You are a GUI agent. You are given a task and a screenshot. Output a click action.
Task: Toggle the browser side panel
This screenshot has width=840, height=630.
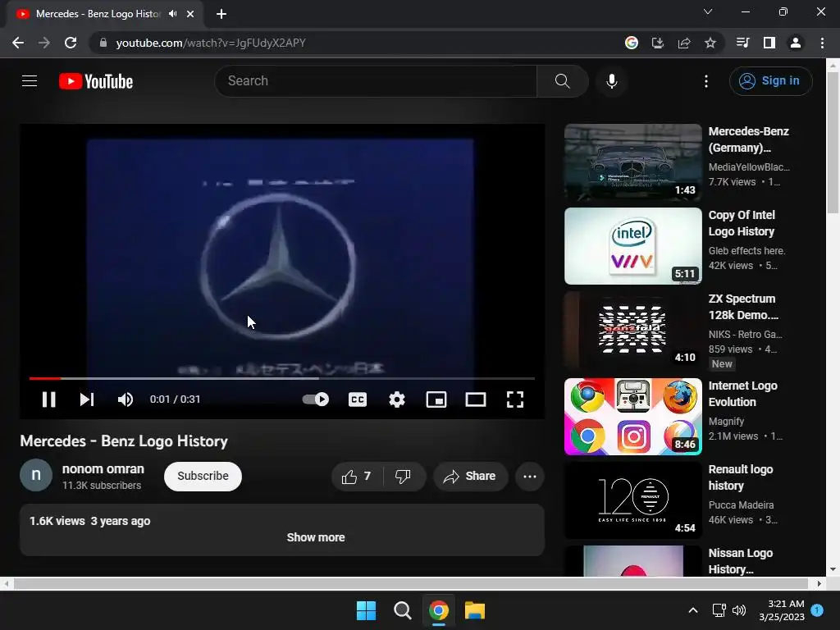coord(769,43)
